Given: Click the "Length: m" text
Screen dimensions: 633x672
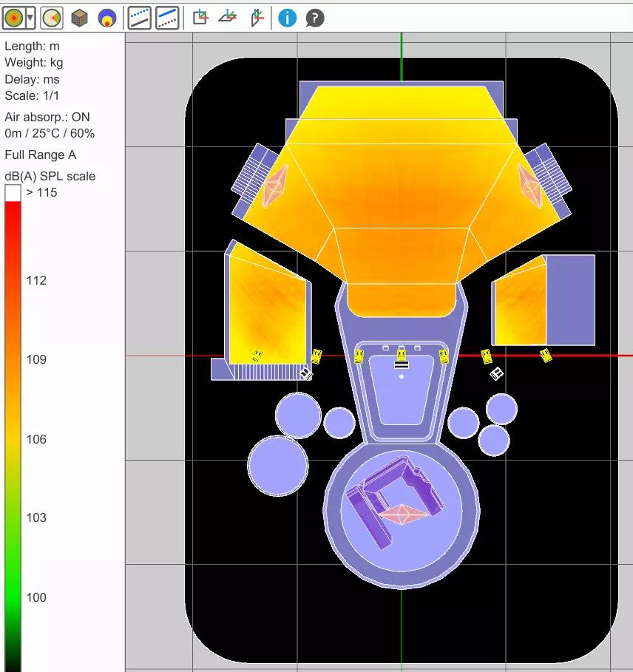Looking at the screenshot, I should click(32, 46).
